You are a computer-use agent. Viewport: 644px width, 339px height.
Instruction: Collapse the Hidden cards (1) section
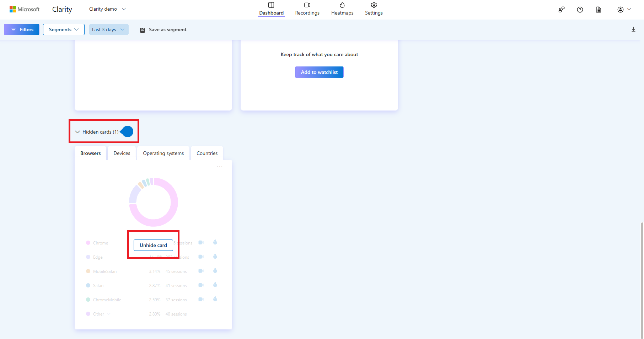pyautogui.click(x=97, y=132)
